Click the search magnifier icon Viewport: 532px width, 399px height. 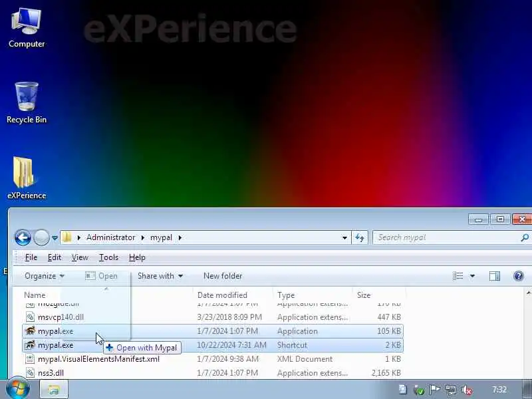pos(525,237)
